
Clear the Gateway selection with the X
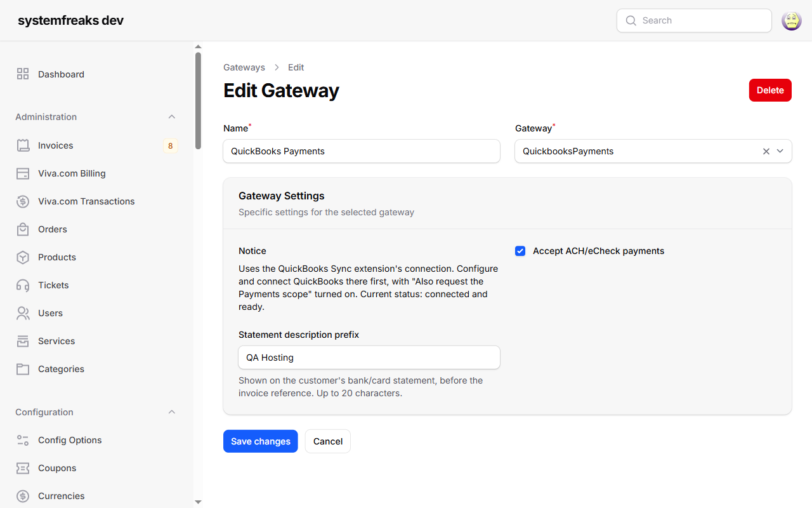[x=766, y=151]
